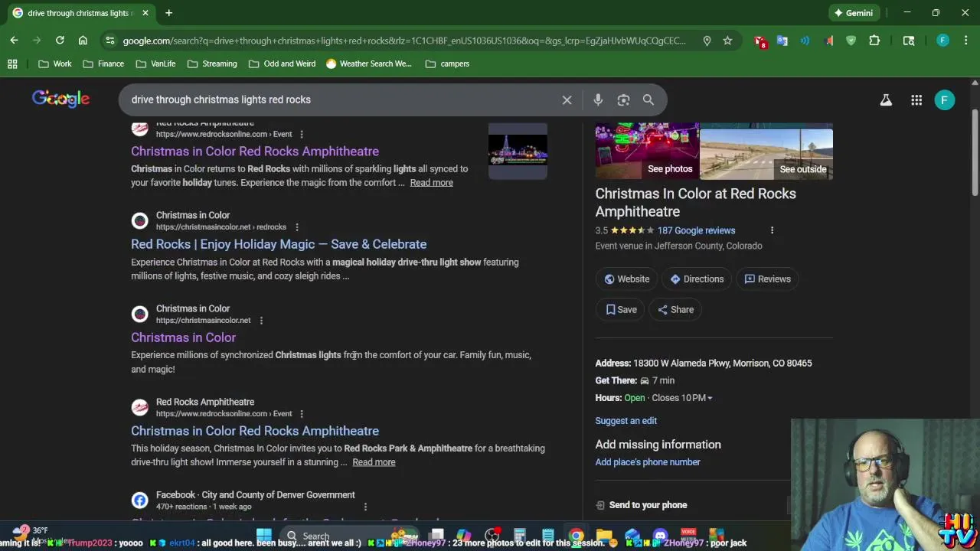Open Discord from the taskbar
This screenshot has height=551, width=980.
click(x=660, y=536)
